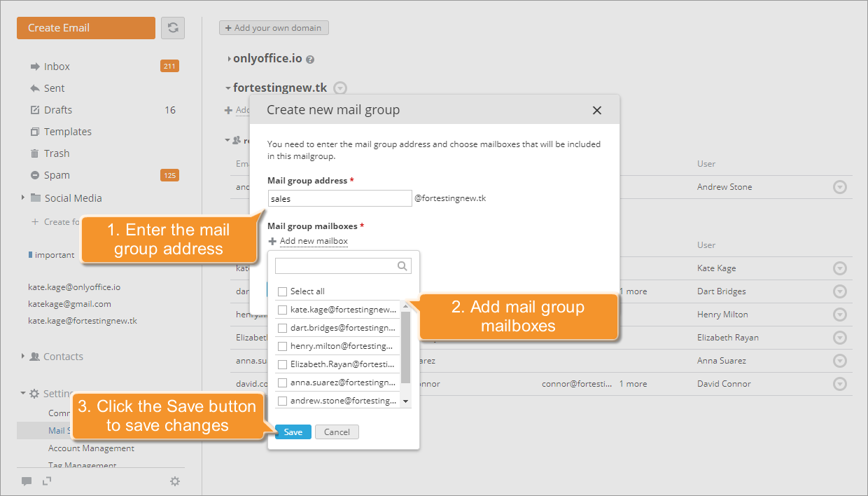Collapse the fortestingnew.tk domain
868x496 pixels.
227,88
